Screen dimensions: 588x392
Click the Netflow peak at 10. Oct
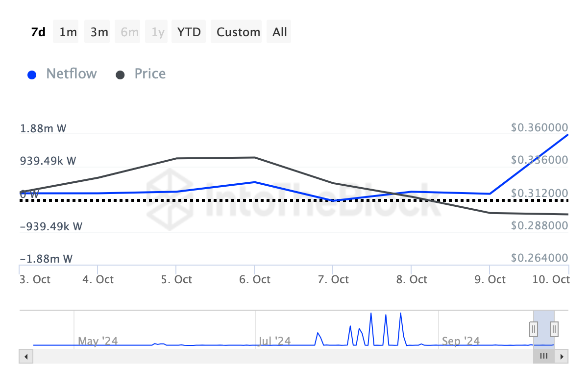568,135
